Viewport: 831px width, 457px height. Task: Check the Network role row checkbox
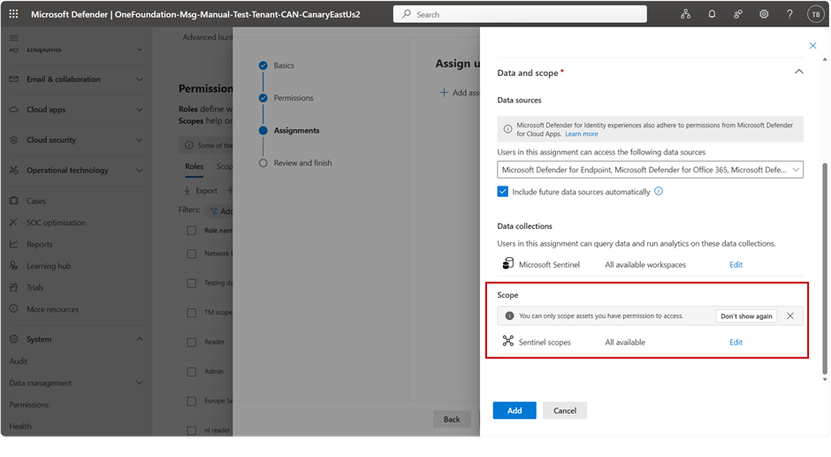coord(191,254)
